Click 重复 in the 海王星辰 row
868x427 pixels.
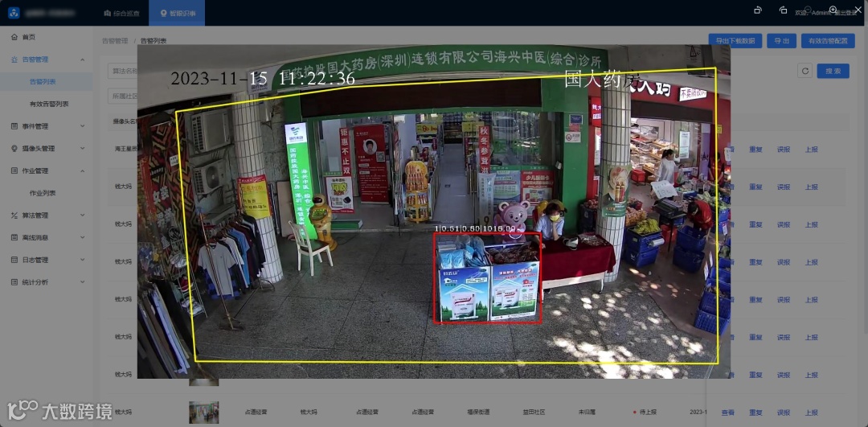tap(755, 149)
